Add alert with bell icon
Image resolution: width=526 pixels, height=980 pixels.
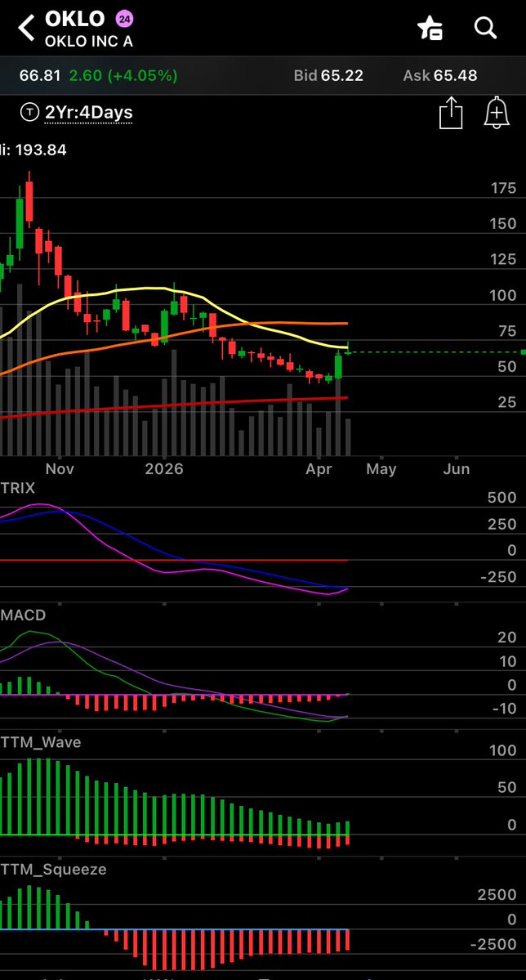pyautogui.click(x=497, y=113)
